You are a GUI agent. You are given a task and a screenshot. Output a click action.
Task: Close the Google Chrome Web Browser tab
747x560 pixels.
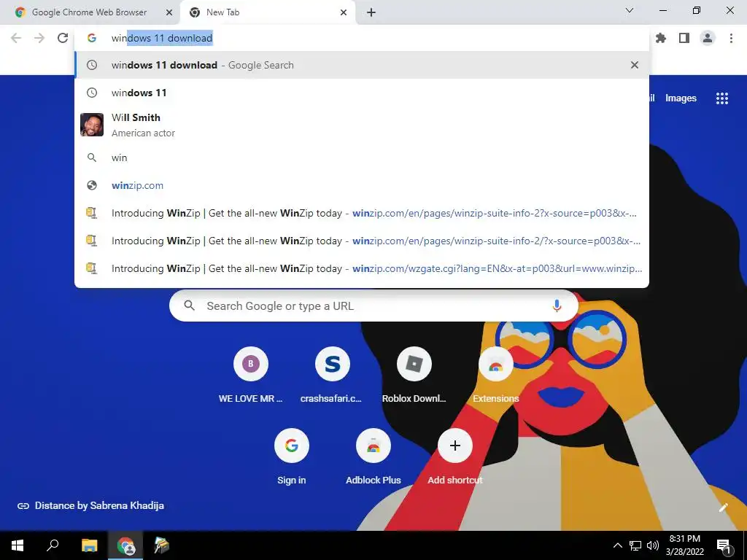pyautogui.click(x=169, y=12)
